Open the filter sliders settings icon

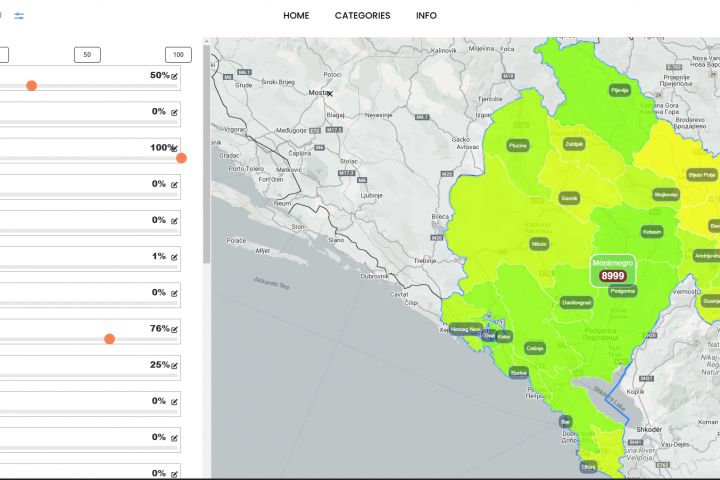point(19,16)
